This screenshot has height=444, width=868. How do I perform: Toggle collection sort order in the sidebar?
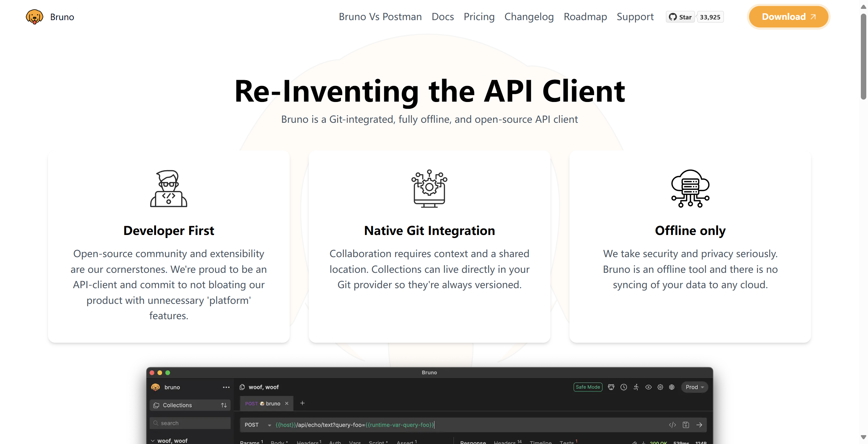(224, 405)
